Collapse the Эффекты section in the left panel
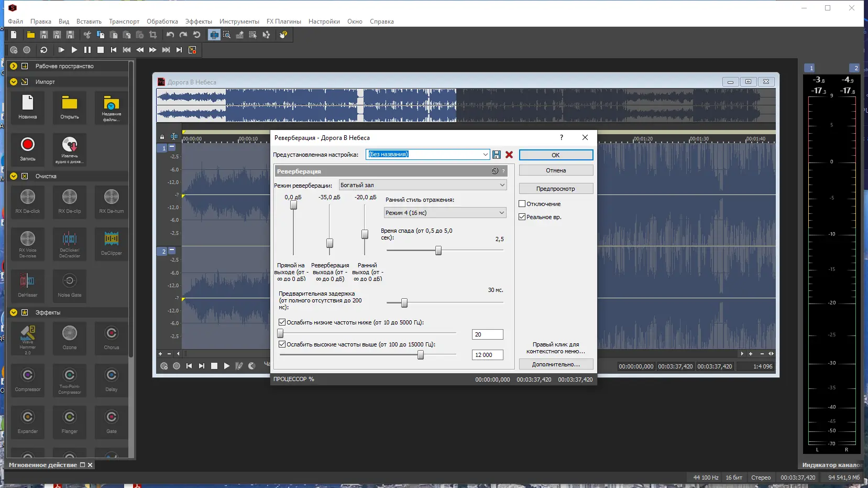 pyautogui.click(x=14, y=312)
